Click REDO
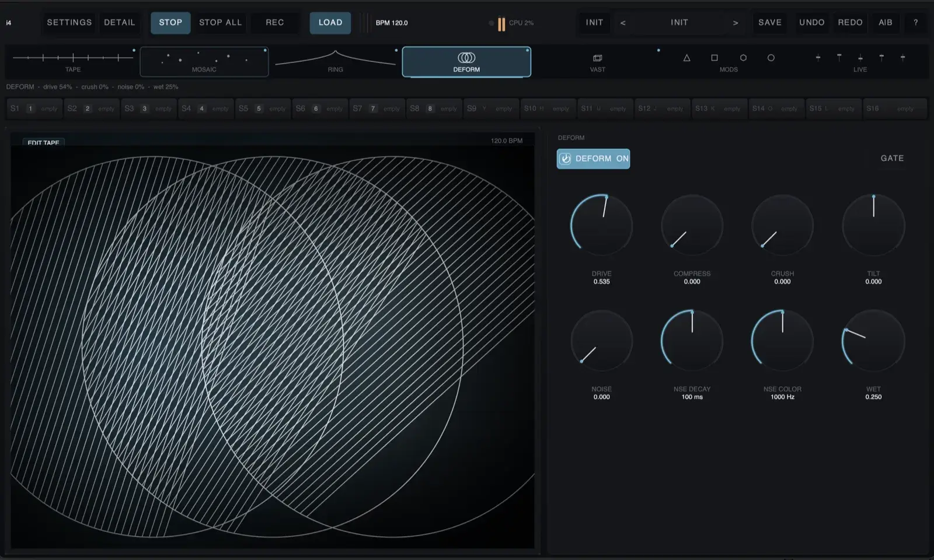The width and height of the screenshot is (934, 560). [x=850, y=22]
